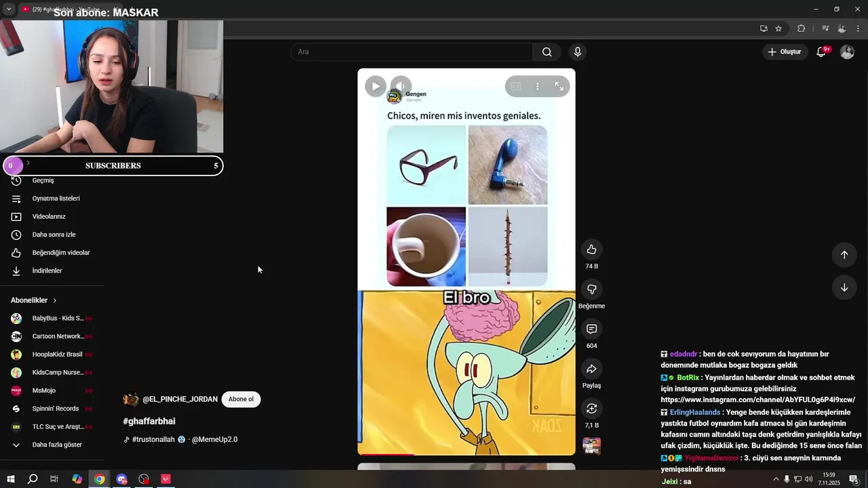868x488 pixels.
Task: Toggle captions on the Short player
Action: coord(515,86)
